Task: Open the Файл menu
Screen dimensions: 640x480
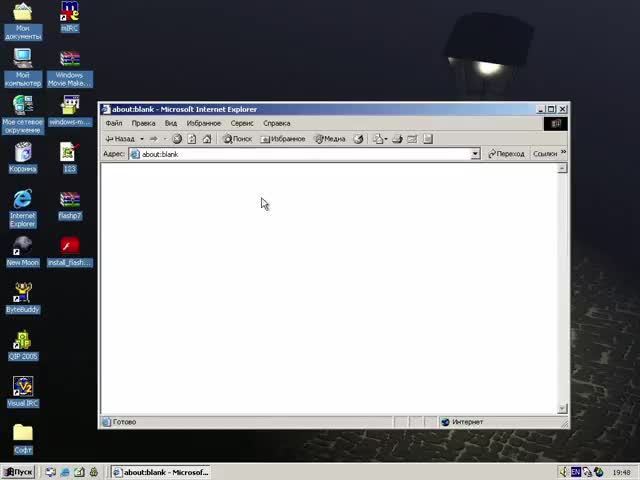Action: [114, 123]
